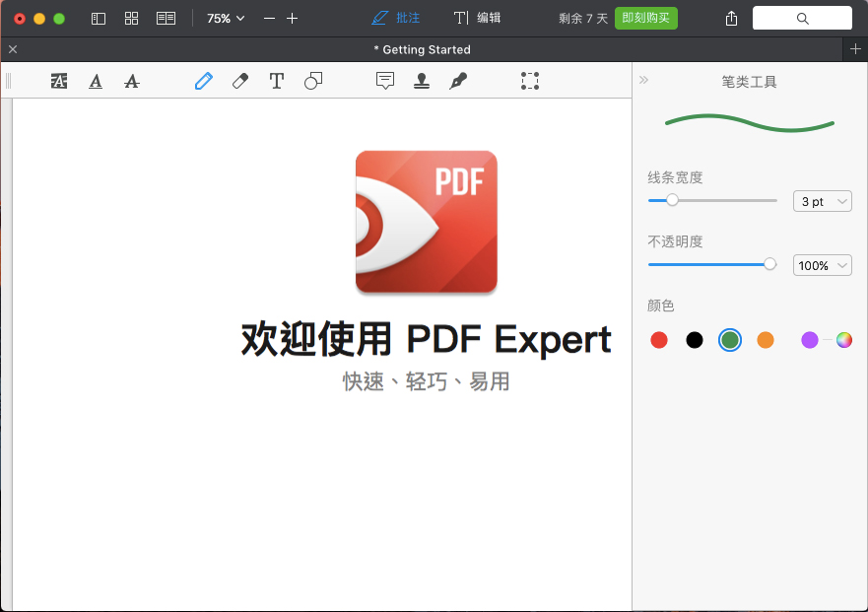Select the Text tool
The height and width of the screenshot is (612, 868).
click(x=277, y=81)
